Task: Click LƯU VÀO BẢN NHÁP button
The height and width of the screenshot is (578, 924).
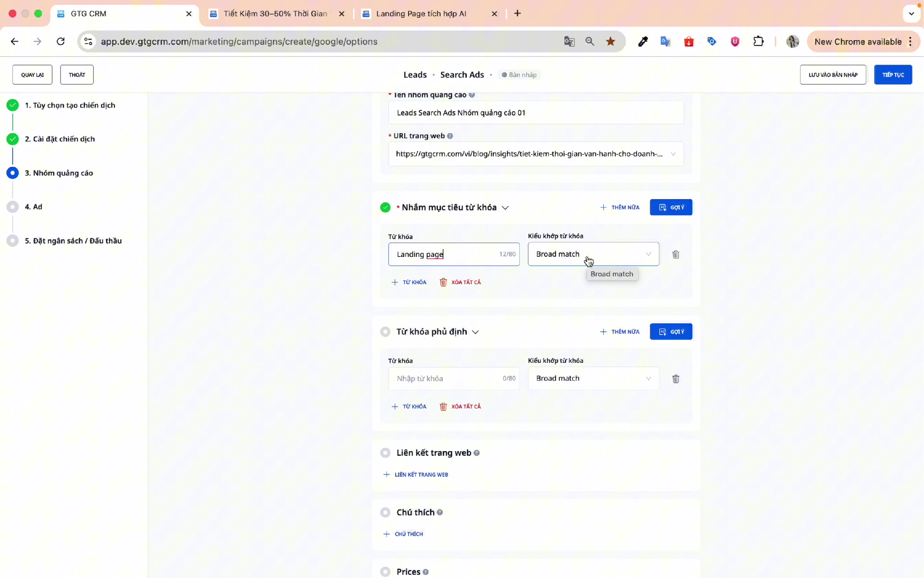Action: 833,75
